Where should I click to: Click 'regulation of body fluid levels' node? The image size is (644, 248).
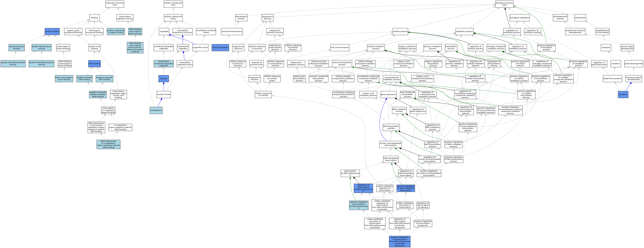[599, 64]
